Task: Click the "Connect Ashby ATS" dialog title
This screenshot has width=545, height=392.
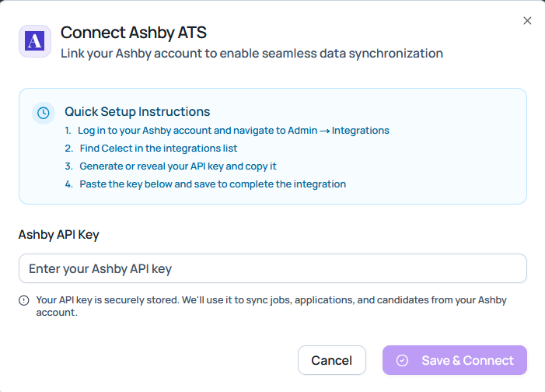Action: pyautogui.click(x=133, y=33)
